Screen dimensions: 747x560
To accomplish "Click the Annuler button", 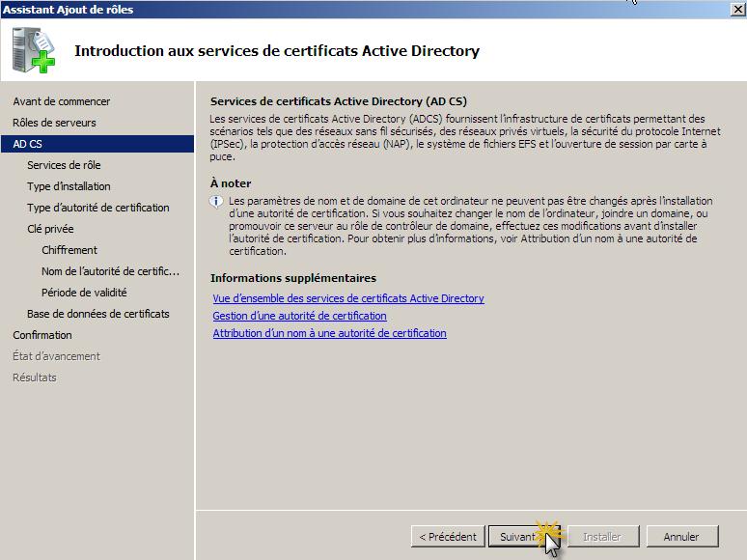I will (x=681, y=537).
